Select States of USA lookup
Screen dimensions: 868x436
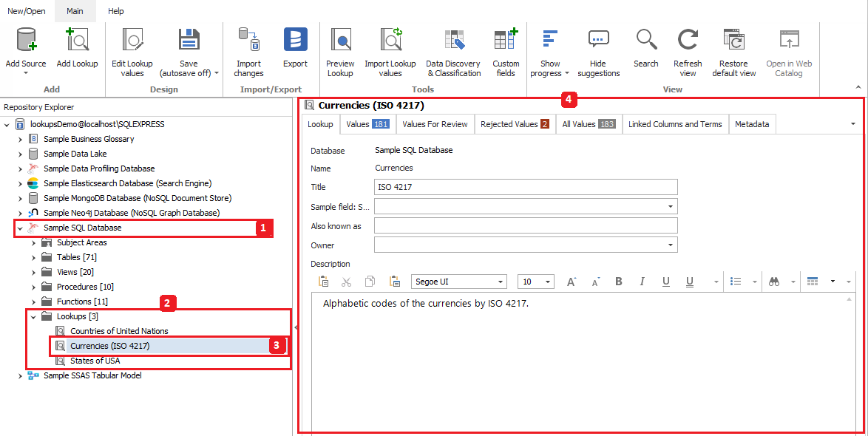point(95,361)
